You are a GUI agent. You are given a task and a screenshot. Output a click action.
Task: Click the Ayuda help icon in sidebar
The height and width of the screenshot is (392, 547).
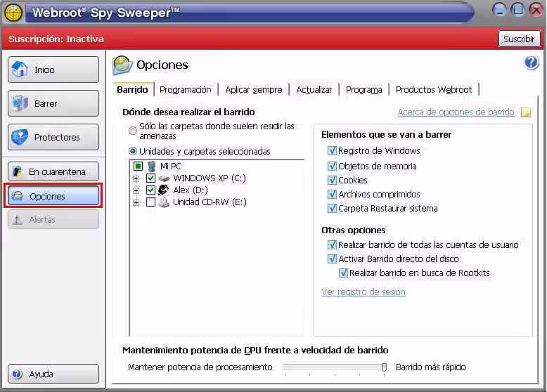(18, 374)
